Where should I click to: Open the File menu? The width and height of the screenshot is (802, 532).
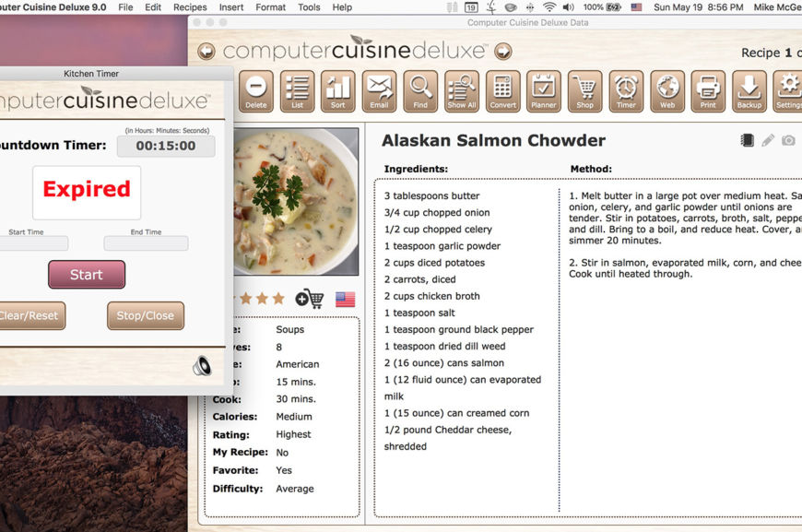[125, 7]
